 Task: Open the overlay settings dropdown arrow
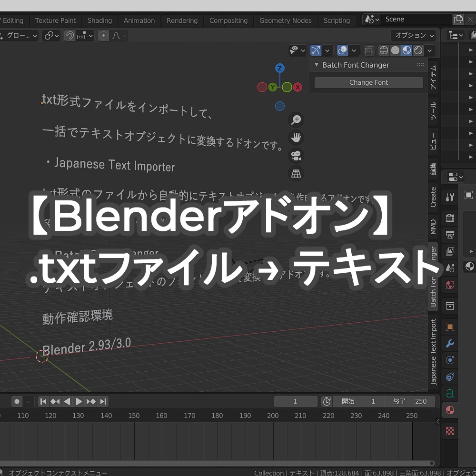354,50
